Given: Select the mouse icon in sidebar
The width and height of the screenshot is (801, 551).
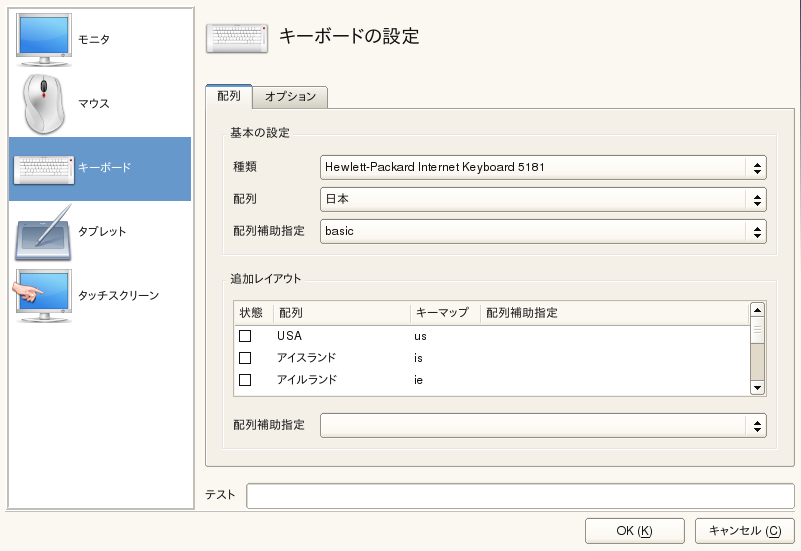Looking at the screenshot, I should 43,102.
